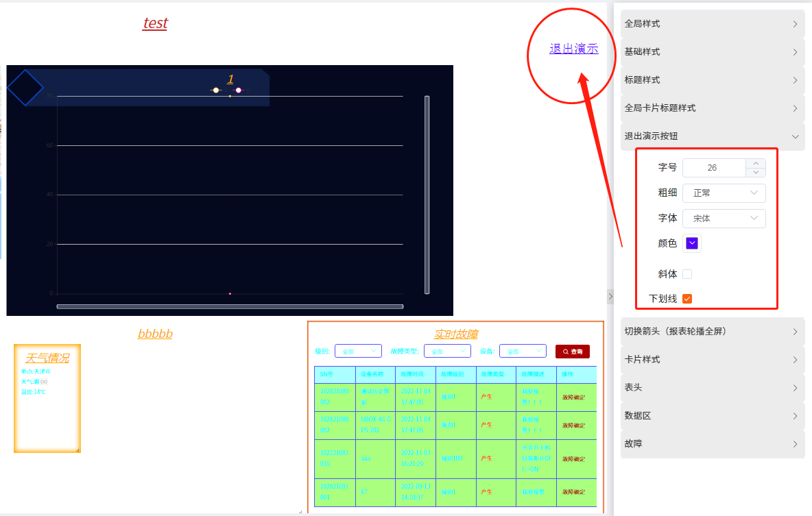Click the 允许开主机位置断开OFF->ON description cell
Image resolution: width=812 pixels, height=516 pixels.
click(x=536, y=458)
